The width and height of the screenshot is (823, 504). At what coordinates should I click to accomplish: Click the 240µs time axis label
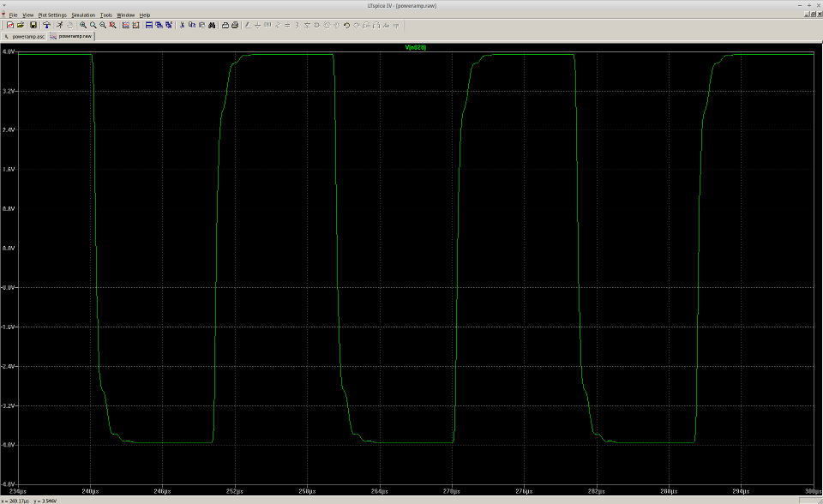click(x=90, y=491)
